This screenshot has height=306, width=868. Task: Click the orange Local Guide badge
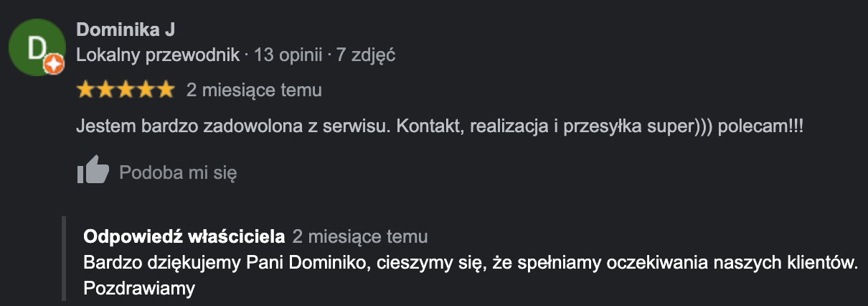tap(55, 65)
